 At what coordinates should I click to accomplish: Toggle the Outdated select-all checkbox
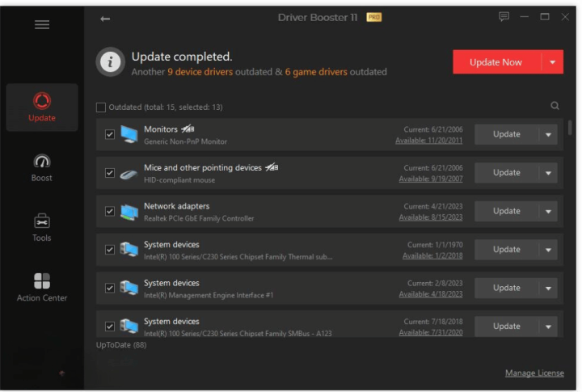pos(101,107)
